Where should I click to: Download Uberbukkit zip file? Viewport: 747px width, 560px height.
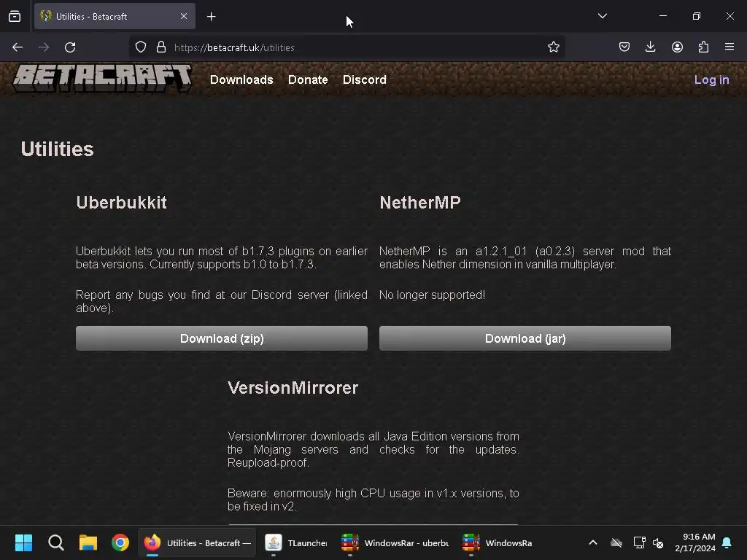[x=222, y=338]
